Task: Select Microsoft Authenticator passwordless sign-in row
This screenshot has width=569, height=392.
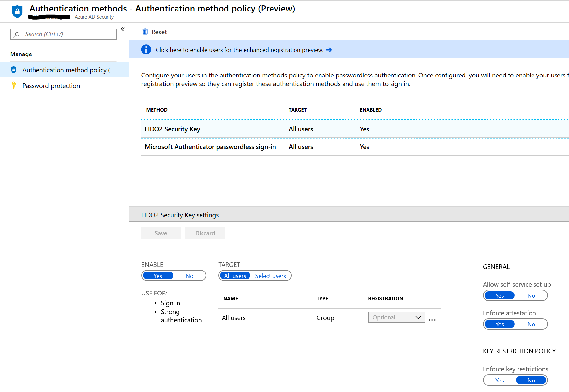Action: click(210, 147)
